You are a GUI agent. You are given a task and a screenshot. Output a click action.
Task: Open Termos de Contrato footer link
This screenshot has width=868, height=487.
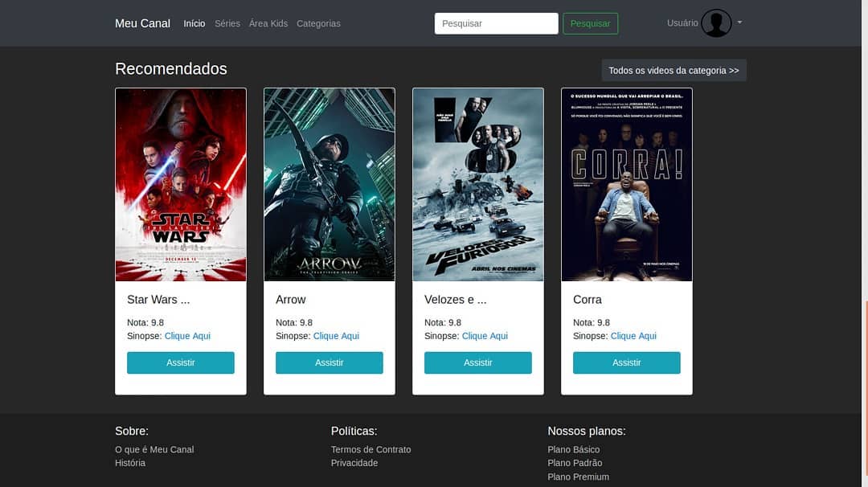[x=371, y=449]
